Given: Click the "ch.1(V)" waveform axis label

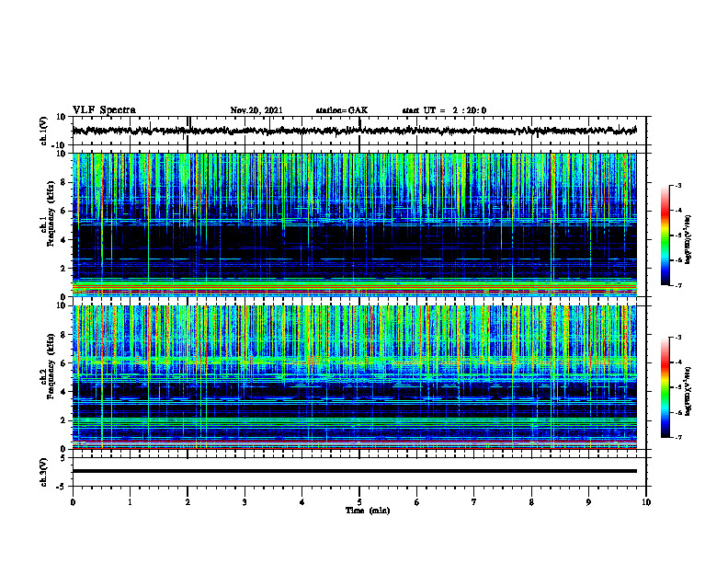Looking at the screenshot, I should (44, 131).
